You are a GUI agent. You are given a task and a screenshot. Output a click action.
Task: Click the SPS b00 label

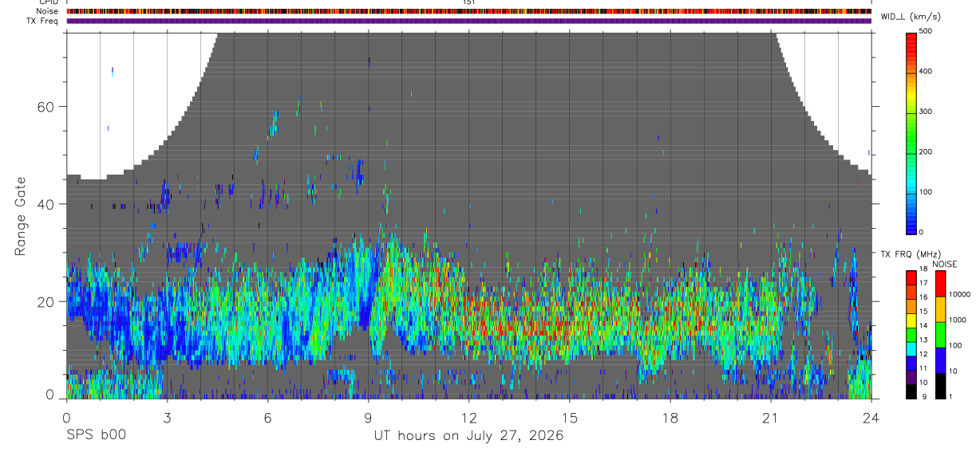click(95, 435)
